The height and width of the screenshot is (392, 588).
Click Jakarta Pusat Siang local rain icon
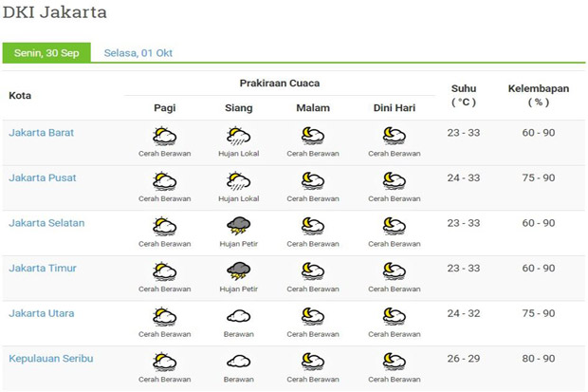click(238, 181)
